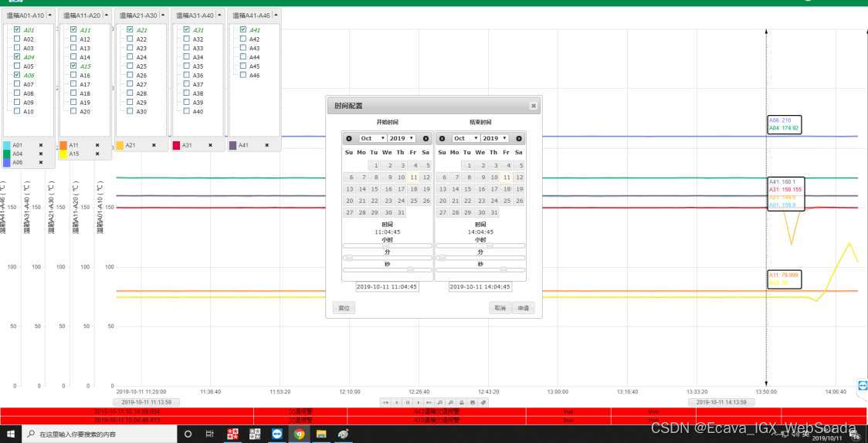Adjust start time 小时 hour slider
Viewport: 868px width, 443px height.
[x=388, y=245]
